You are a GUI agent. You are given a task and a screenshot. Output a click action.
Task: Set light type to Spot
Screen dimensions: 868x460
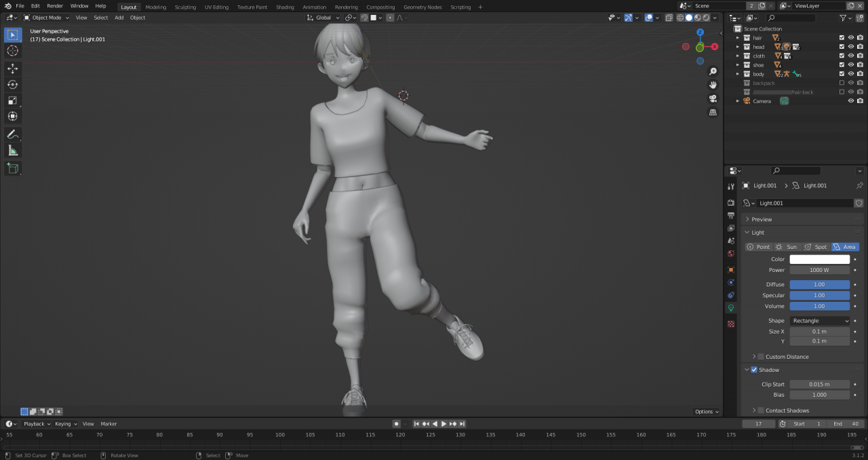pyautogui.click(x=816, y=247)
